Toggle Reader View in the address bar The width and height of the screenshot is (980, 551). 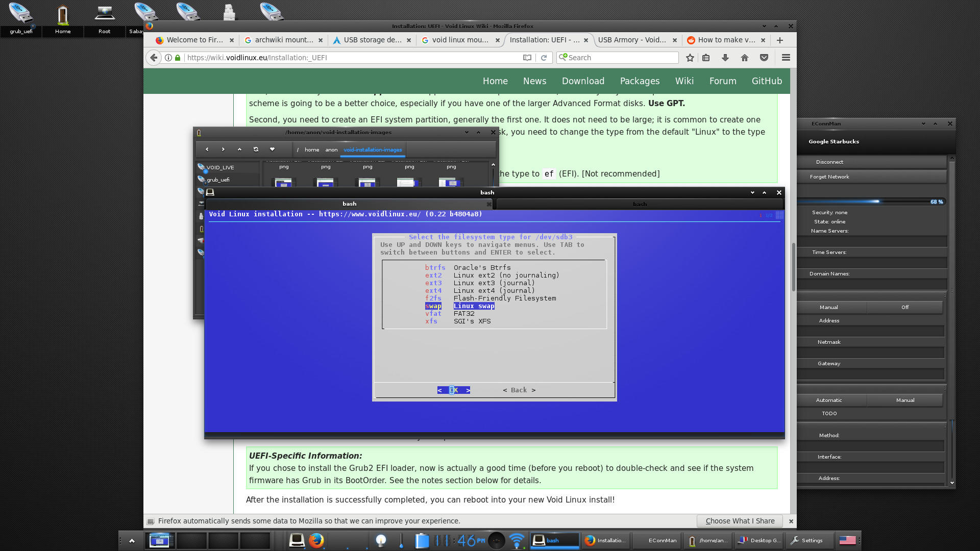click(x=527, y=58)
